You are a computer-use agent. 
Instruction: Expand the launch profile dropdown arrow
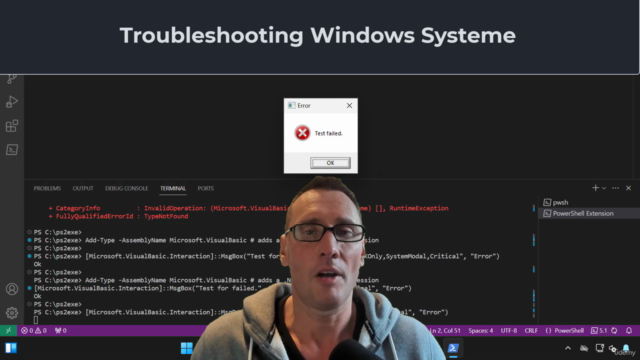point(604,188)
